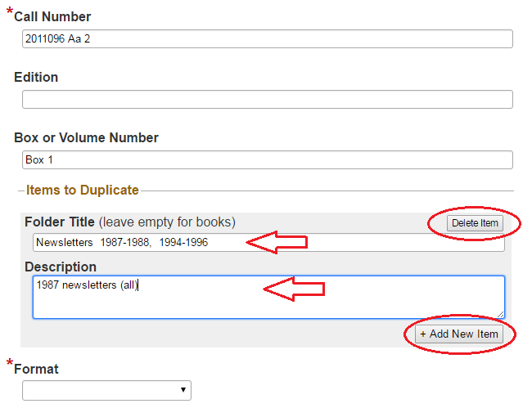Click the Call Number input field
Viewport: 532px width, 408px height.
point(268,39)
